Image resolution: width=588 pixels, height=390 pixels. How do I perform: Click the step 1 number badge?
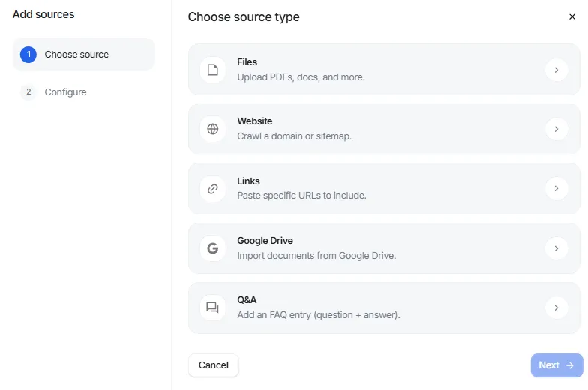click(28, 55)
